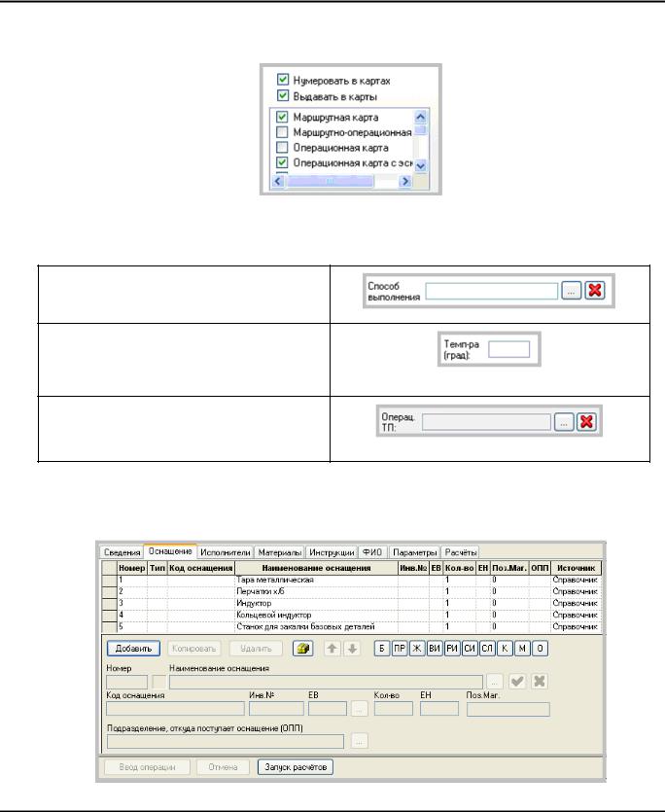This screenshot has height=812, width=665.
Task: Move the row up with the up arrow
Action: [332, 649]
